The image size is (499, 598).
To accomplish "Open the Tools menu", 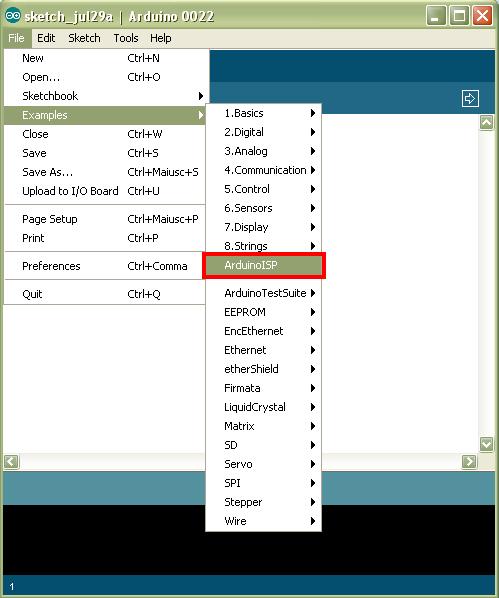I will pos(126,38).
